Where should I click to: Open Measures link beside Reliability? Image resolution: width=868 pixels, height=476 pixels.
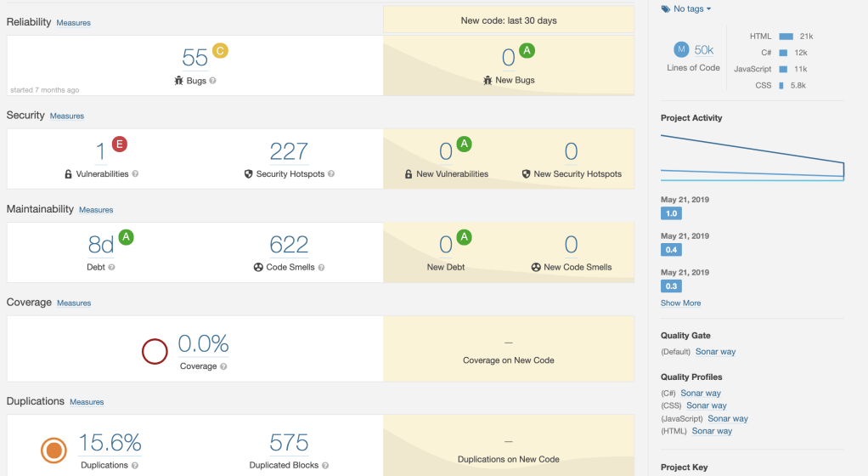(73, 23)
